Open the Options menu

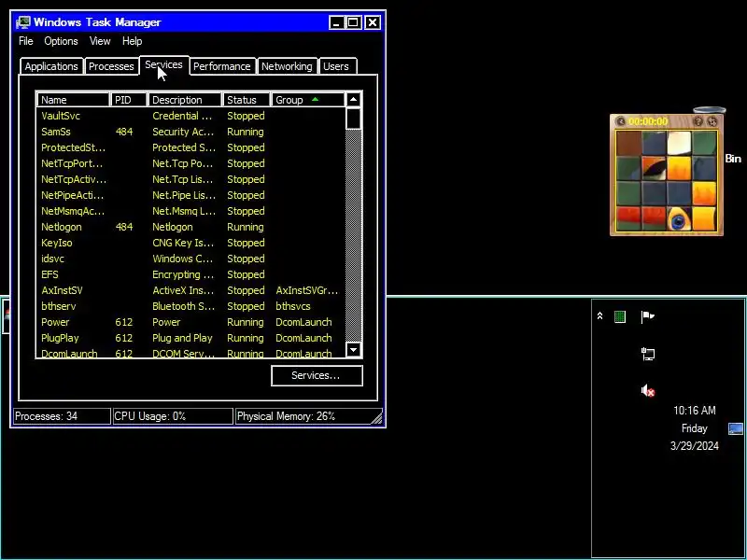coord(61,41)
